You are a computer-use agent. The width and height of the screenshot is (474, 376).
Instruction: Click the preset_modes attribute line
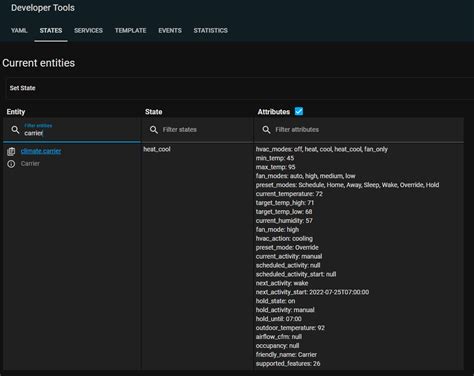[x=347, y=185]
